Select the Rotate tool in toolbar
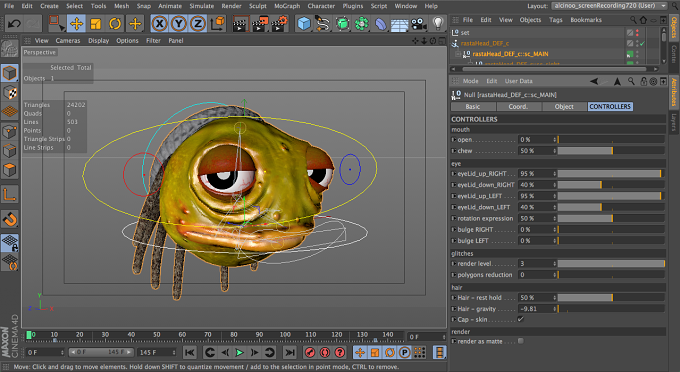The width and height of the screenshot is (680, 372). point(115,23)
